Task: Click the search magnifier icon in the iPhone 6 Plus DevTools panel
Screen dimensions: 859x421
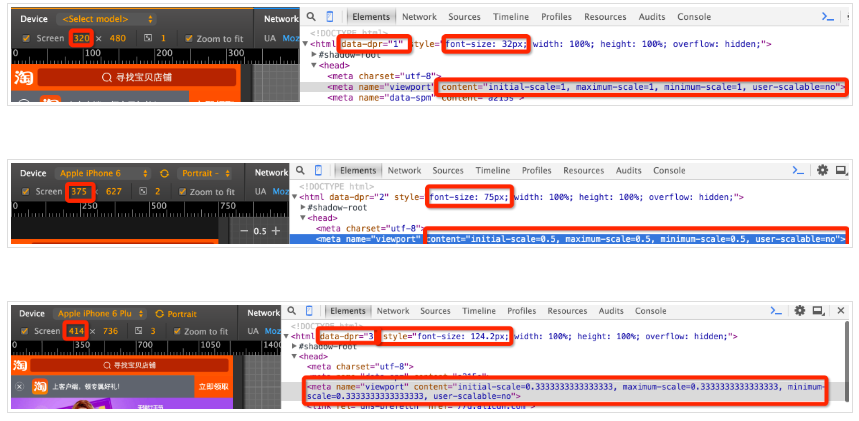Action: click(292, 310)
